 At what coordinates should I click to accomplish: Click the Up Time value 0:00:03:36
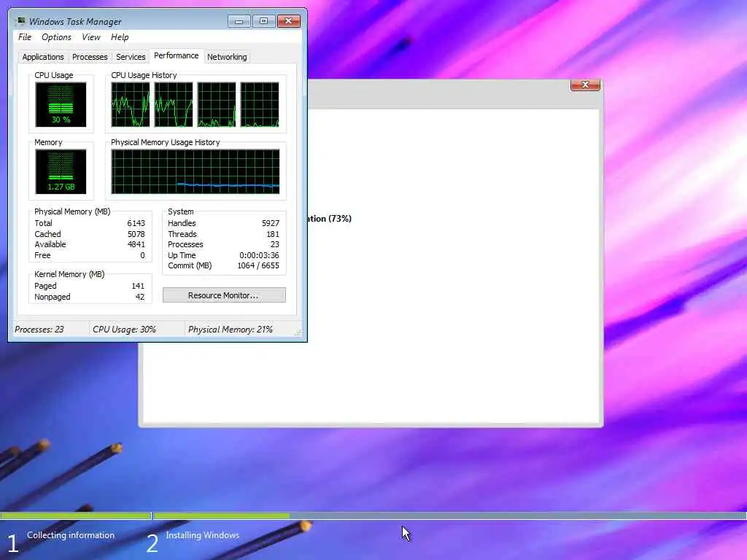[x=259, y=256]
